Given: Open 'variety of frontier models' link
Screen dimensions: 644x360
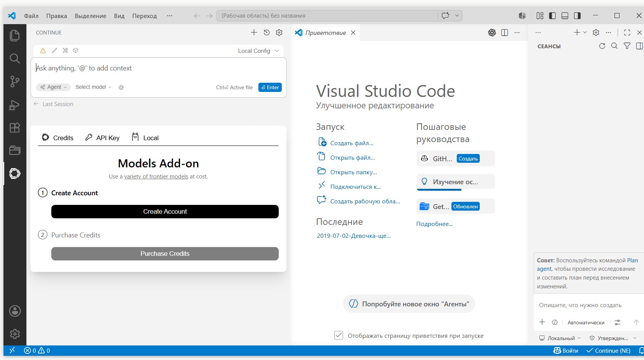Looking at the screenshot, I should tap(156, 177).
